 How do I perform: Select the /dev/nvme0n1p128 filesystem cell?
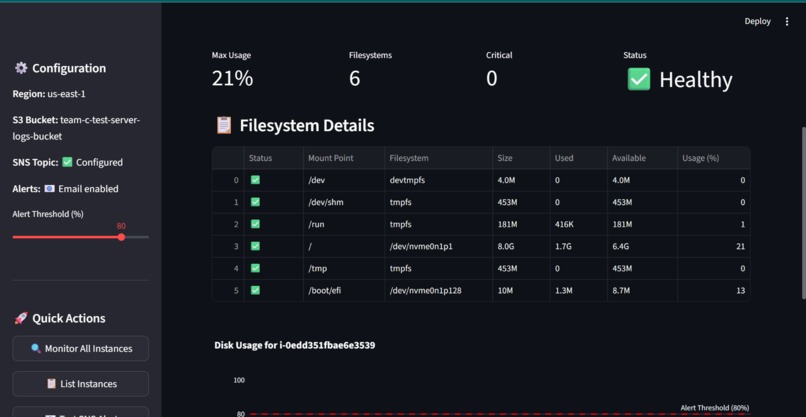pyautogui.click(x=438, y=291)
